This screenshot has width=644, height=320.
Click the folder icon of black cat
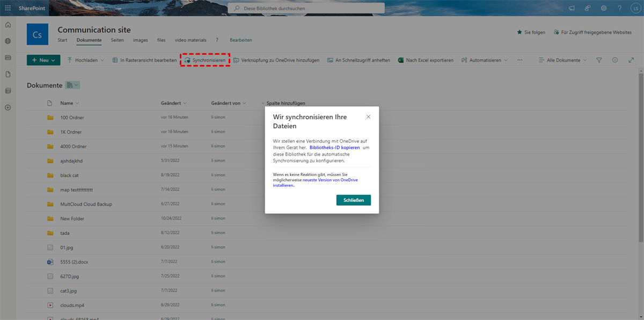[x=50, y=175]
